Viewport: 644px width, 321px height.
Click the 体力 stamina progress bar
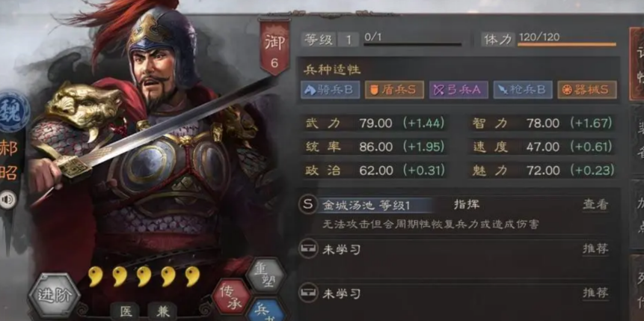(x=567, y=44)
